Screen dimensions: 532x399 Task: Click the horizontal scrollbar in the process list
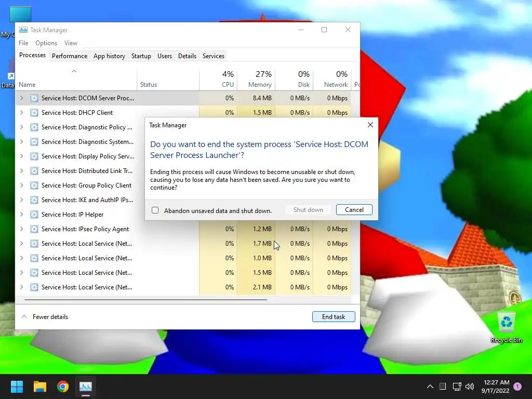(145, 300)
